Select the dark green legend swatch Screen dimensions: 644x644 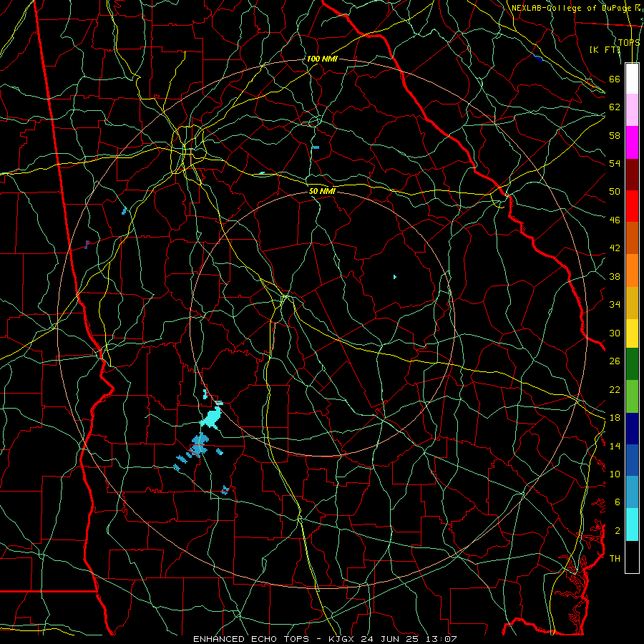(632, 364)
